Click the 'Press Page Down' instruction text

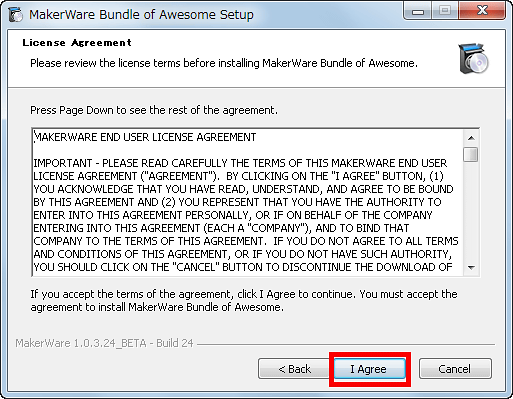(154, 110)
